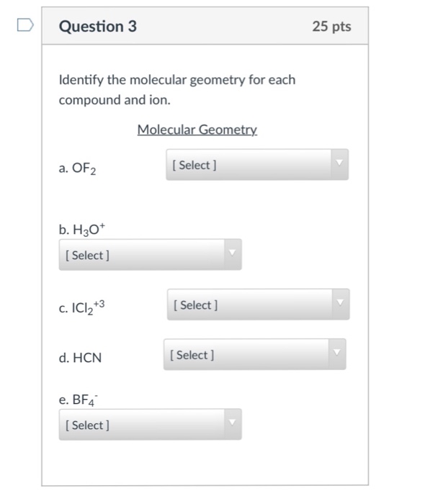Click the c. ICl2+3 ion label

(x=81, y=307)
